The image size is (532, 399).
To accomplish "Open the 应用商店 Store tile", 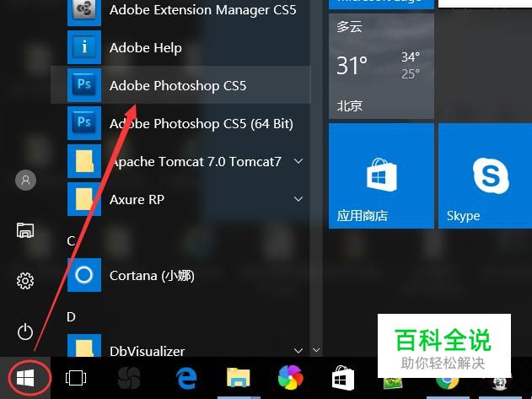I will (381, 176).
